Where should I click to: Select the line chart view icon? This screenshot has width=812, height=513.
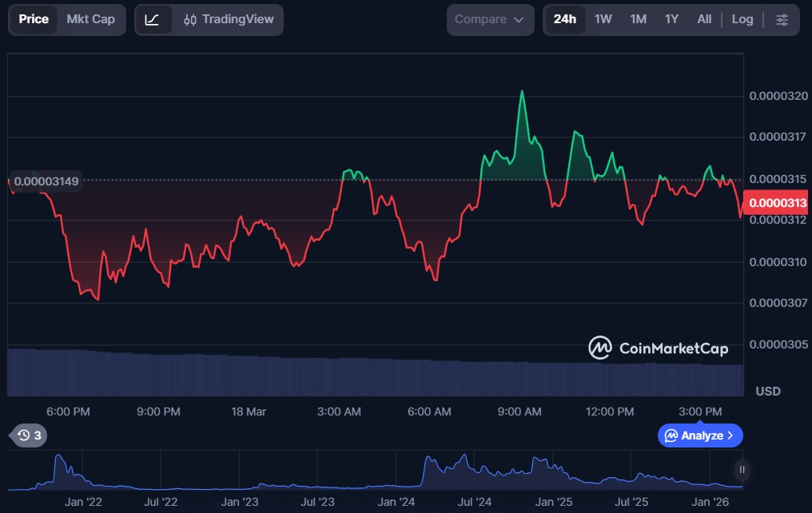[153, 19]
